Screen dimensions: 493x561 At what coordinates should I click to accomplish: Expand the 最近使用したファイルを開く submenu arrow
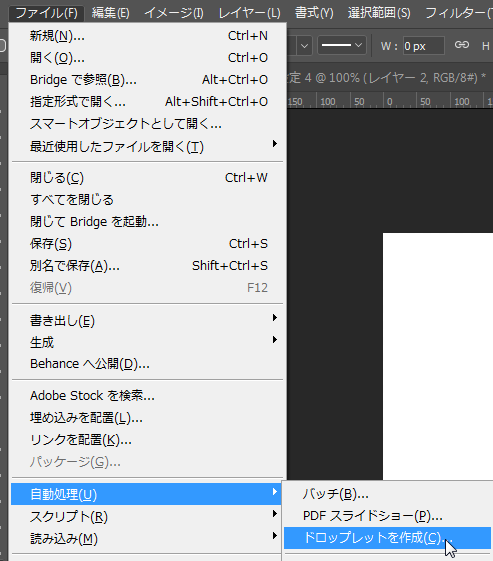[274, 144]
